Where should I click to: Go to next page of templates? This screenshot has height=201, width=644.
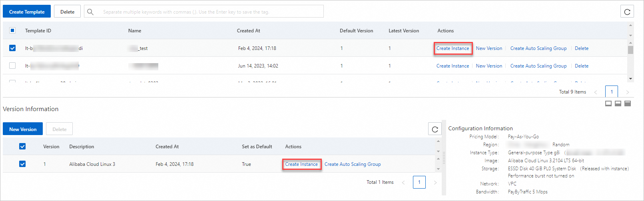(627, 92)
